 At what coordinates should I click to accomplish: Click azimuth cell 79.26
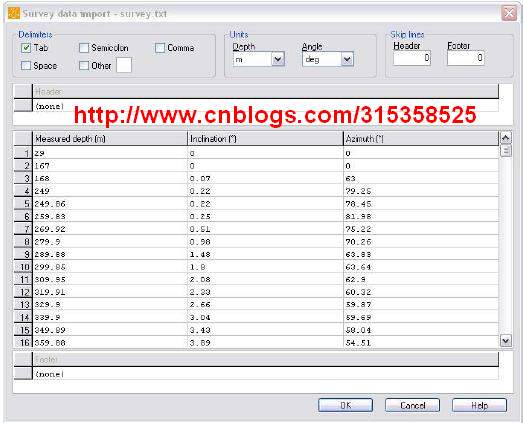(x=421, y=191)
